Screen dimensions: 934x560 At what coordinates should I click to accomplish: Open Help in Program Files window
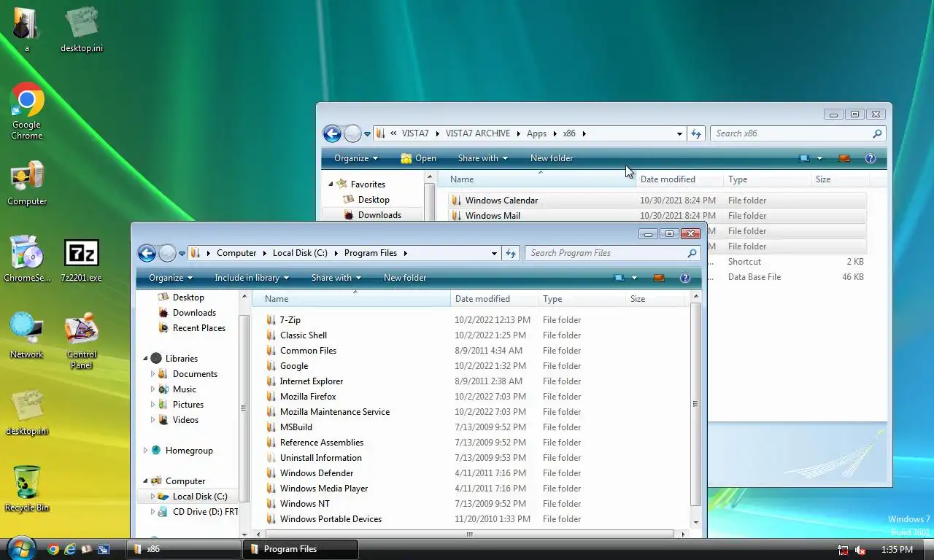point(684,278)
